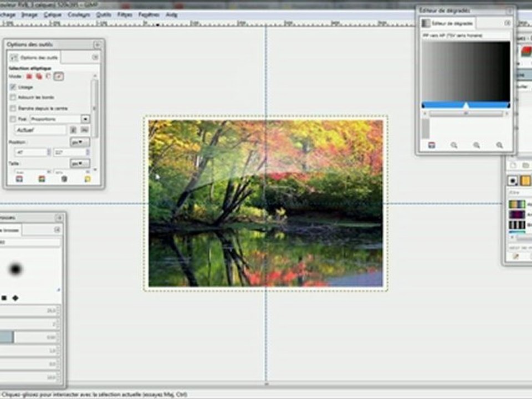Screen dimensions: 532x399
Task: Select Intersect with selection mode icon
Action: pos(59,76)
